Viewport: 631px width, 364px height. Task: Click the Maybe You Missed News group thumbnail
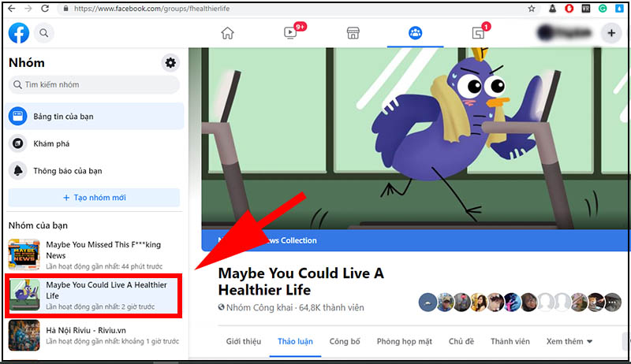(24, 254)
